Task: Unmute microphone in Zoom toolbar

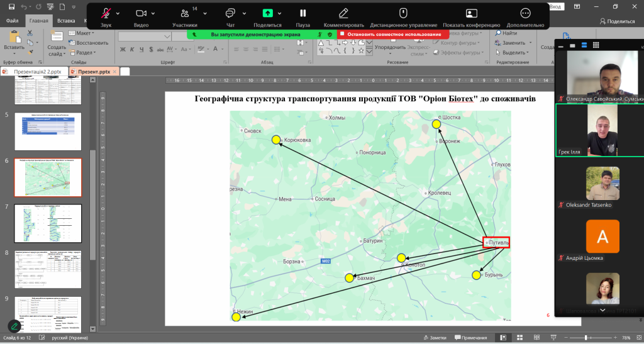Action: click(x=106, y=14)
